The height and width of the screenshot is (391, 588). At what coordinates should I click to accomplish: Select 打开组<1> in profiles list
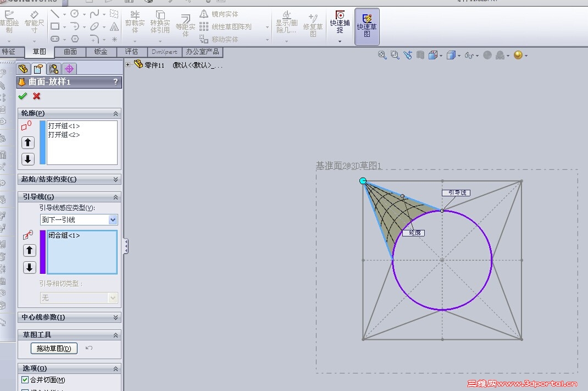click(64, 126)
